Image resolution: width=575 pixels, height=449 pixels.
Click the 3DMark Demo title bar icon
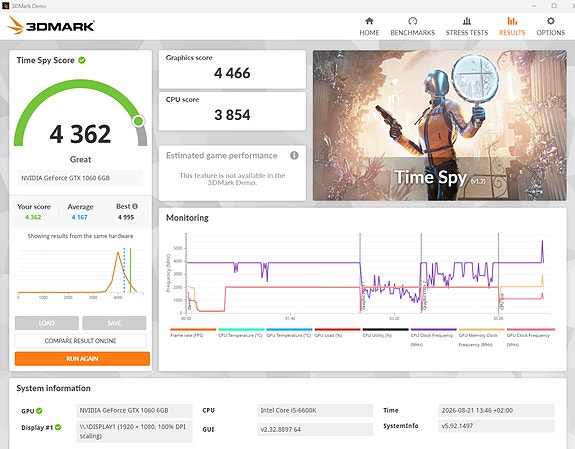pyautogui.click(x=5, y=6)
